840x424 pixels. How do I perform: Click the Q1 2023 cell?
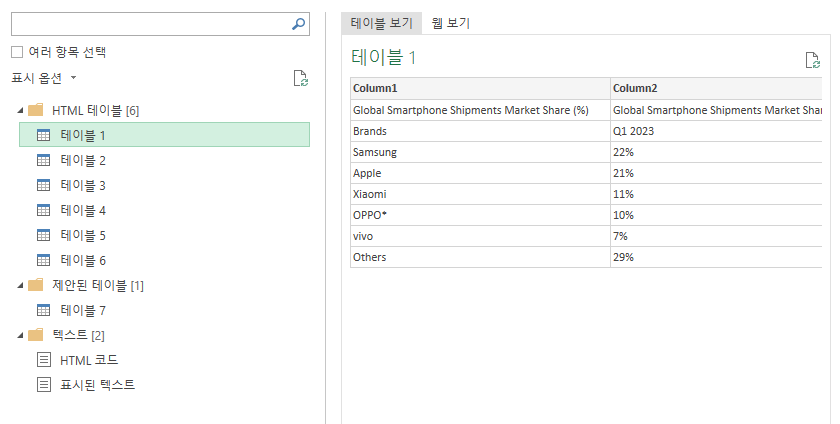[x=716, y=131]
